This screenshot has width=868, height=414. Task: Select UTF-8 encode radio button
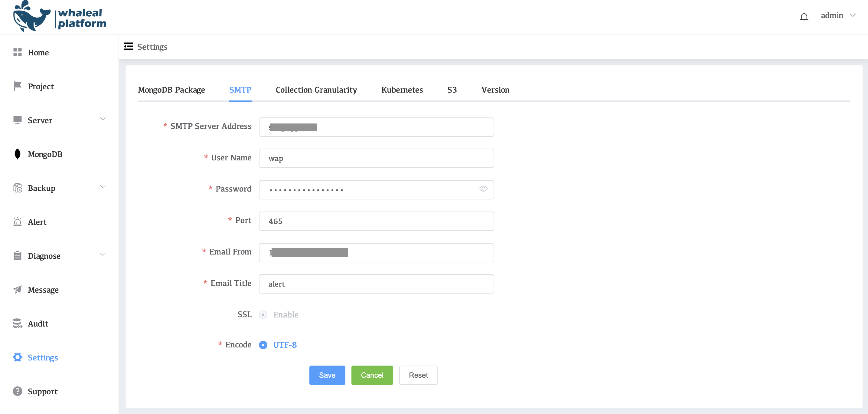click(263, 345)
